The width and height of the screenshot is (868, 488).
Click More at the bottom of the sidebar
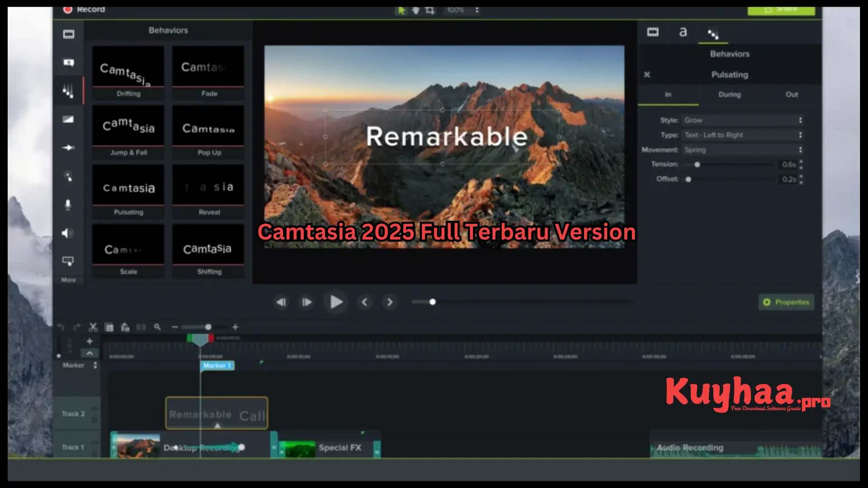coord(68,280)
